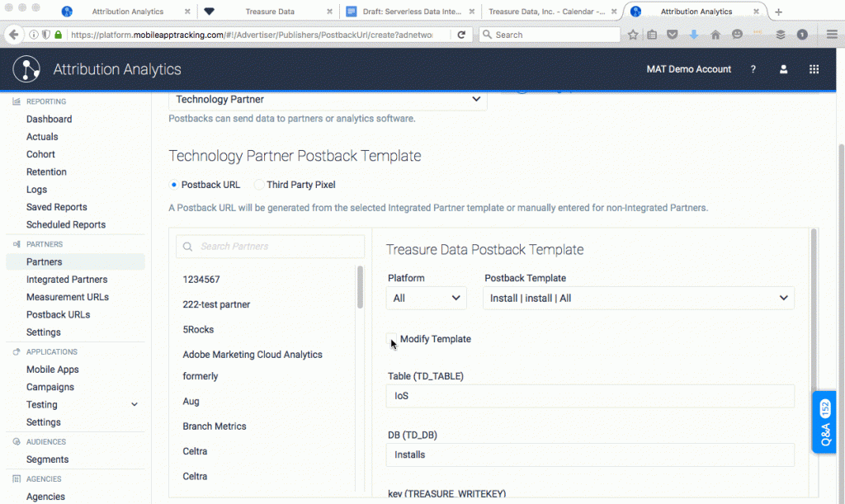The height and width of the screenshot is (504, 845).
Task: Open Settings under the Applications section
Action: 43,422
